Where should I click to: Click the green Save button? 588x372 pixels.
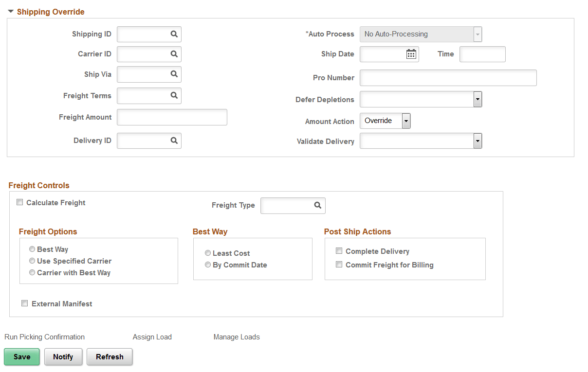[x=21, y=356]
